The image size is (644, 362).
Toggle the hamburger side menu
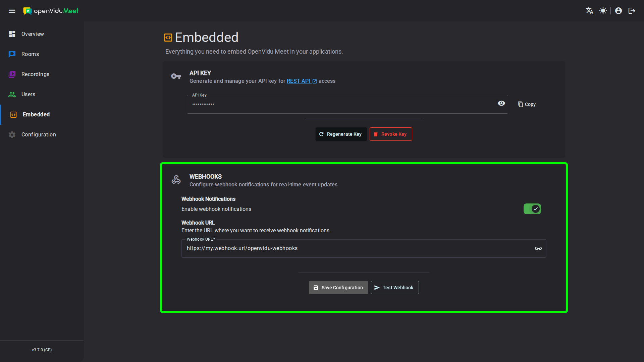click(12, 11)
